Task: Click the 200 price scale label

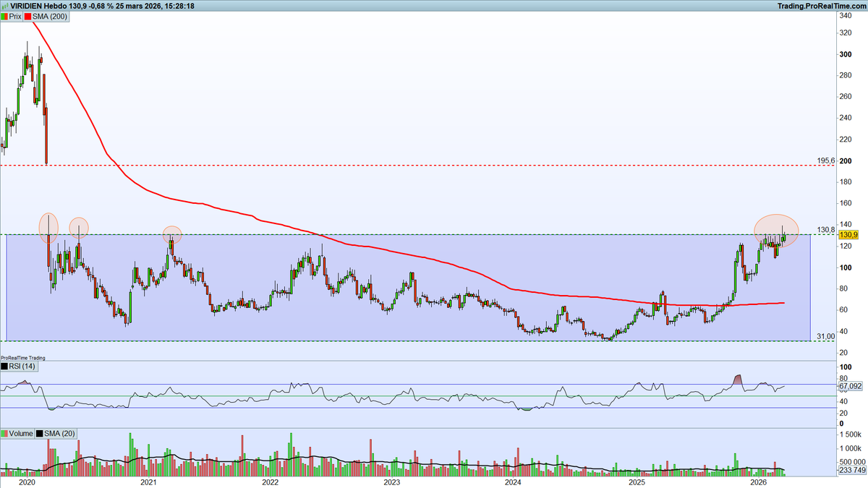Action: [x=844, y=160]
